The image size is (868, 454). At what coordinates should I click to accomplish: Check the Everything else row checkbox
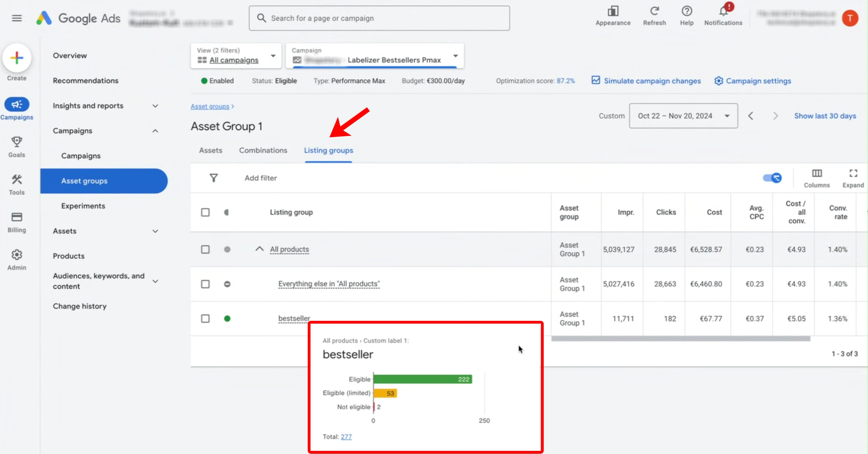click(205, 284)
